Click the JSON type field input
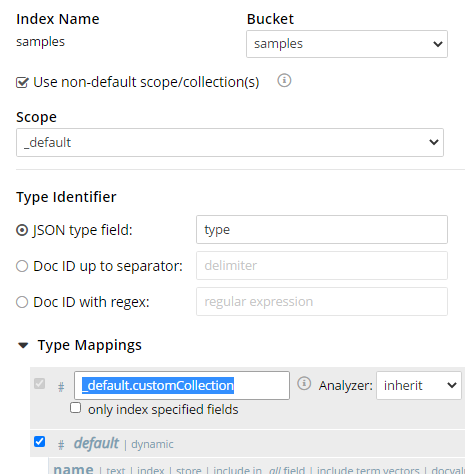The image size is (465, 474). coord(322,230)
